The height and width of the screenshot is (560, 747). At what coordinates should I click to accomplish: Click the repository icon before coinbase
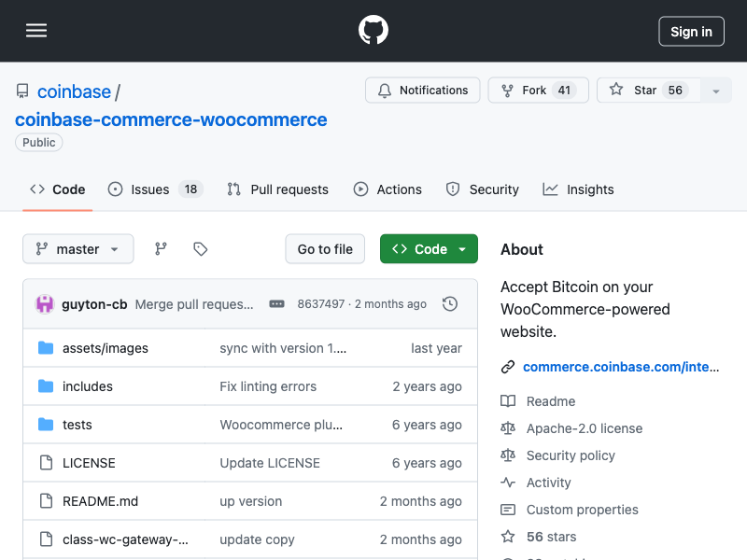22,91
